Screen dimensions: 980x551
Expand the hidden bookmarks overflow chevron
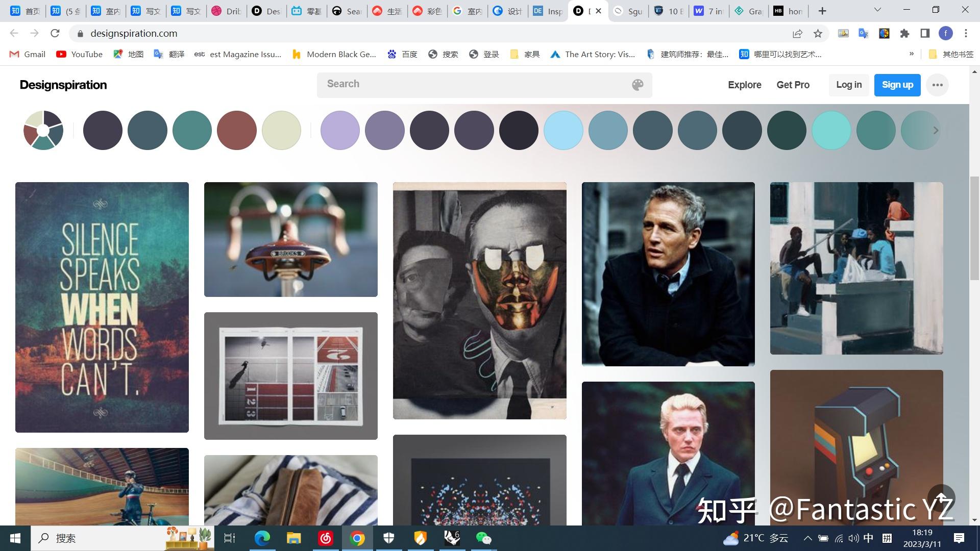pos(912,54)
